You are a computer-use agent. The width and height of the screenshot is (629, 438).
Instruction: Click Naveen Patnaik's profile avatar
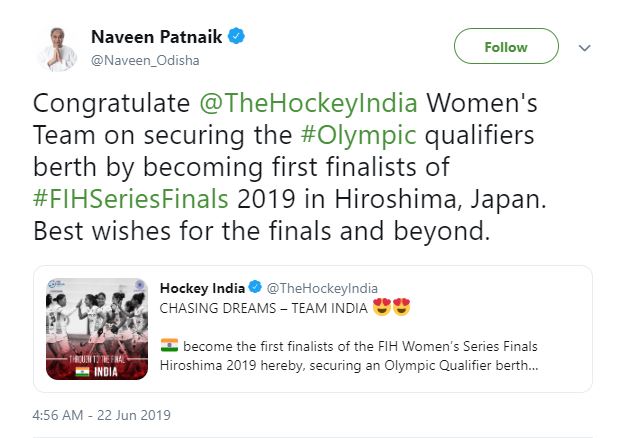59,46
